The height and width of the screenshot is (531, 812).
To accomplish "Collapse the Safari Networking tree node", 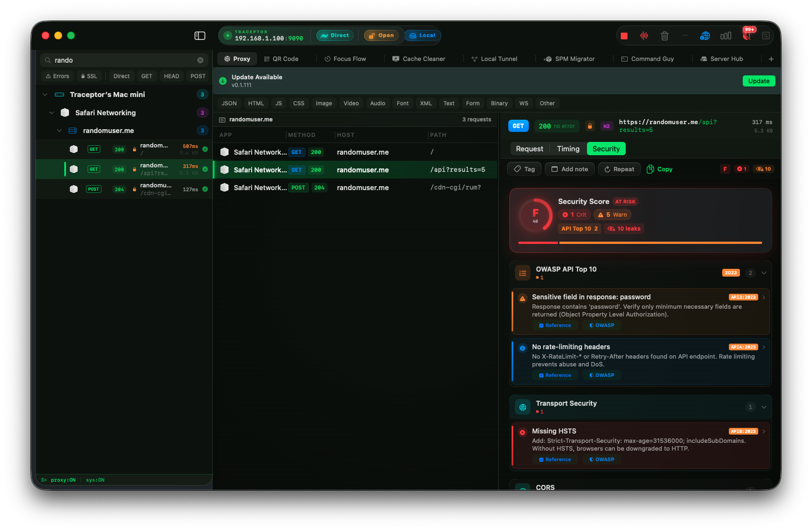I will pyautogui.click(x=52, y=113).
